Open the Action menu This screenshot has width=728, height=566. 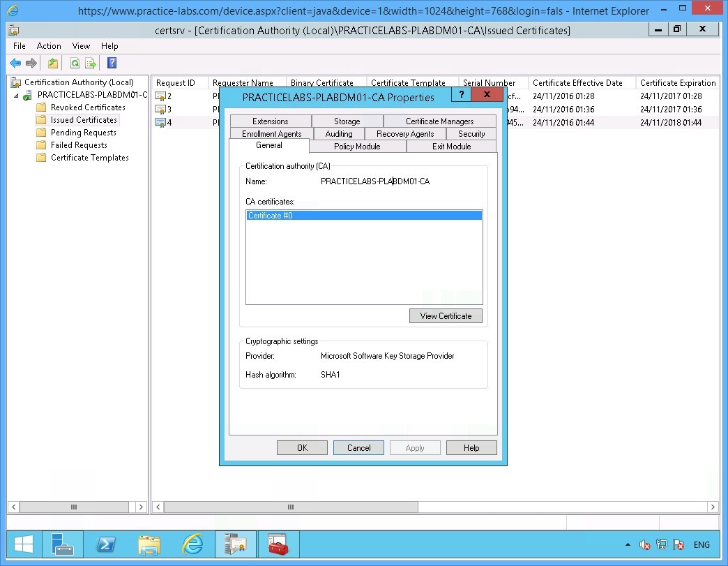(49, 46)
